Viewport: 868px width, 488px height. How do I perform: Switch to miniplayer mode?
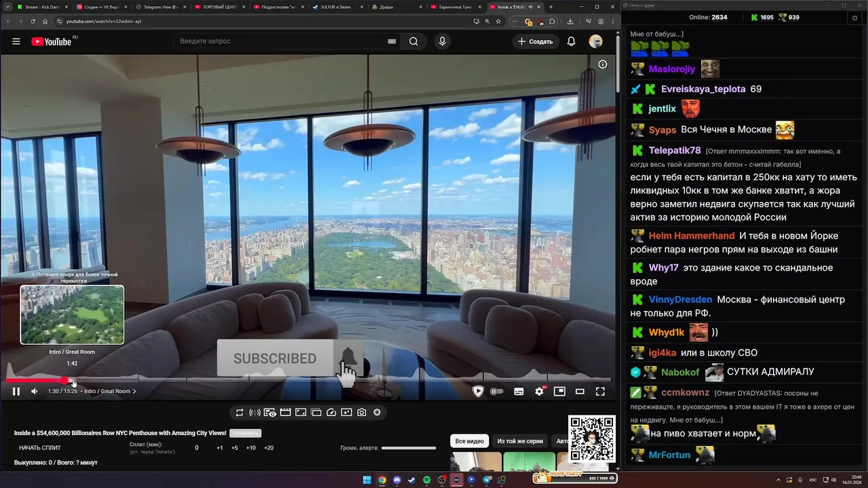click(x=559, y=391)
